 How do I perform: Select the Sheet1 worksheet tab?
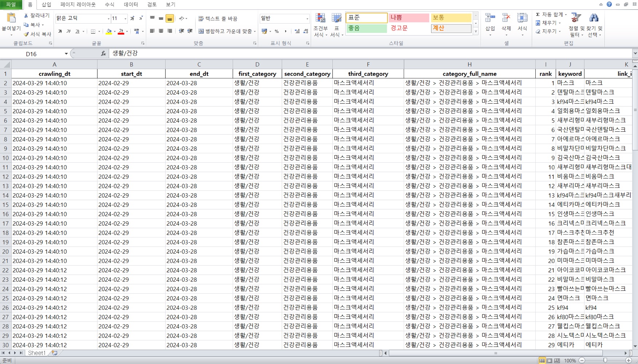click(x=37, y=353)
